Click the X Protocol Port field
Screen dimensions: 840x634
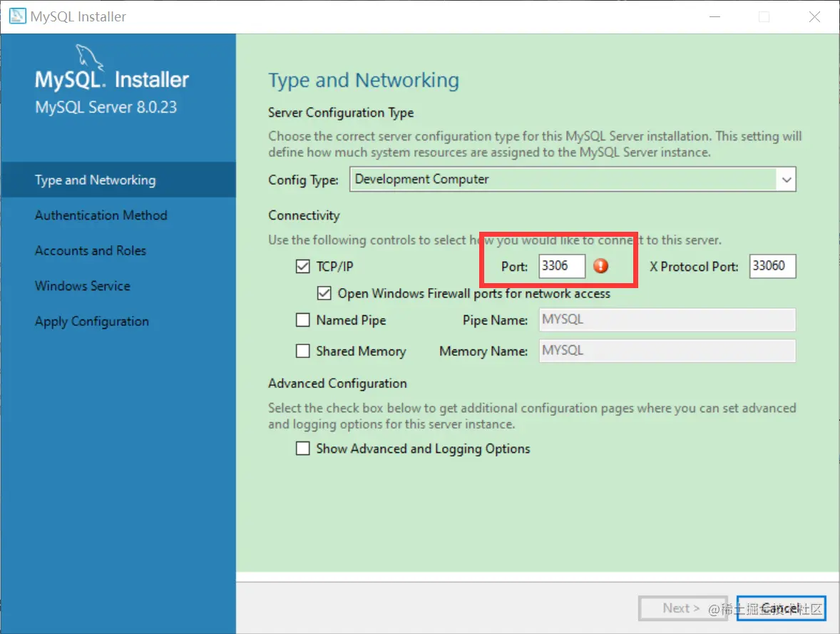(x=772, y=266)
